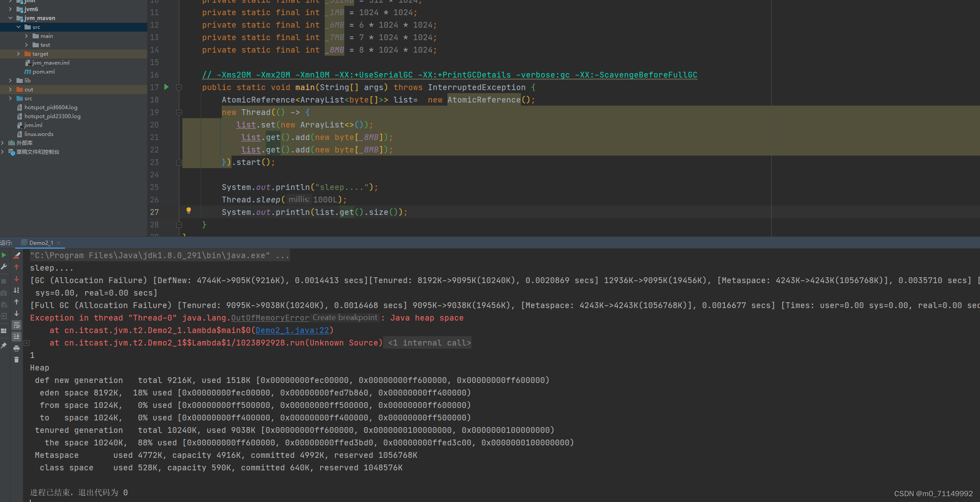The image size is (980, 502).
Task: Collapse the jvm_maven module node
Action: click(10, 18)
